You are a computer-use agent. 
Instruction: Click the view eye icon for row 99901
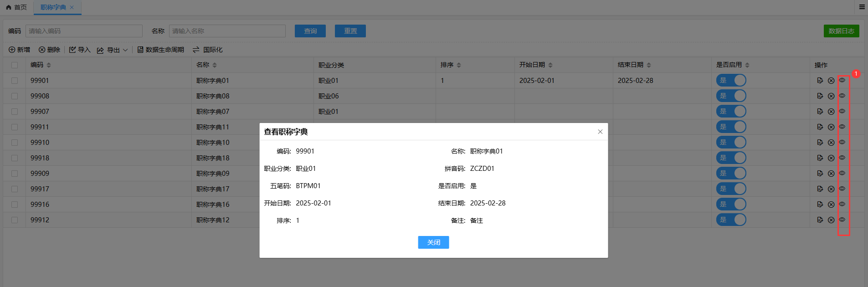(x=842, y=80)
